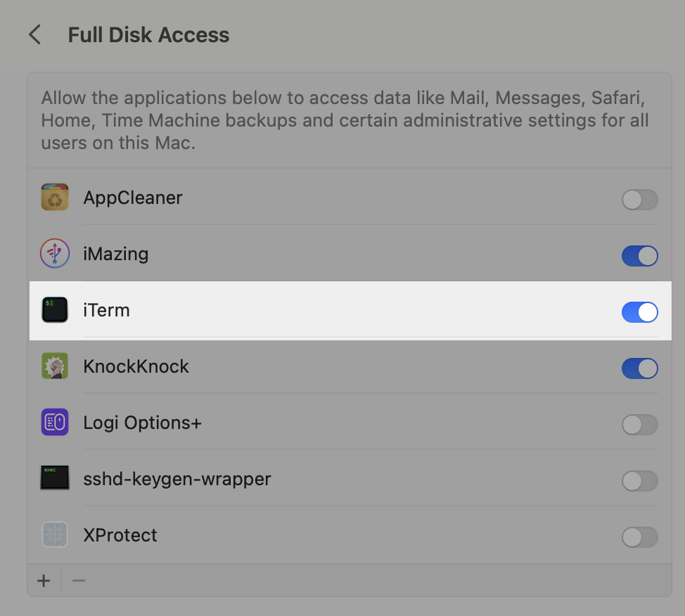Select the XProtect list entry name
685x616 pixels.
click(x=120, y=535)
